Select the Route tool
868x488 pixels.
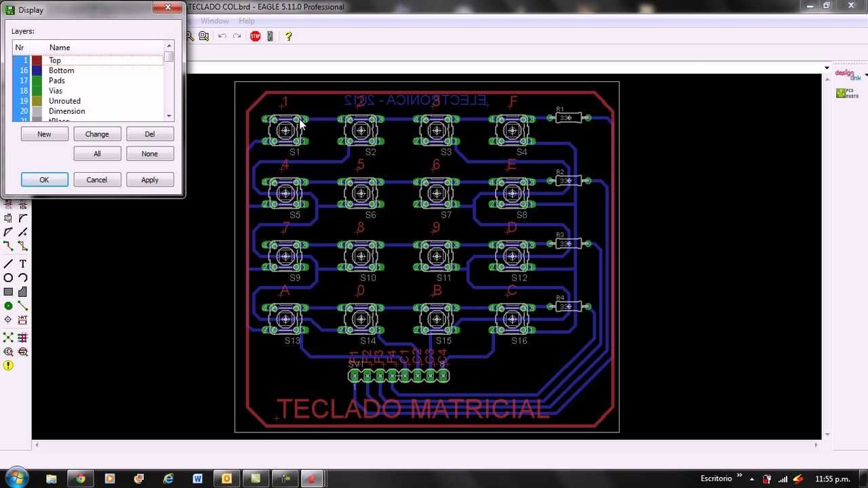8,246
